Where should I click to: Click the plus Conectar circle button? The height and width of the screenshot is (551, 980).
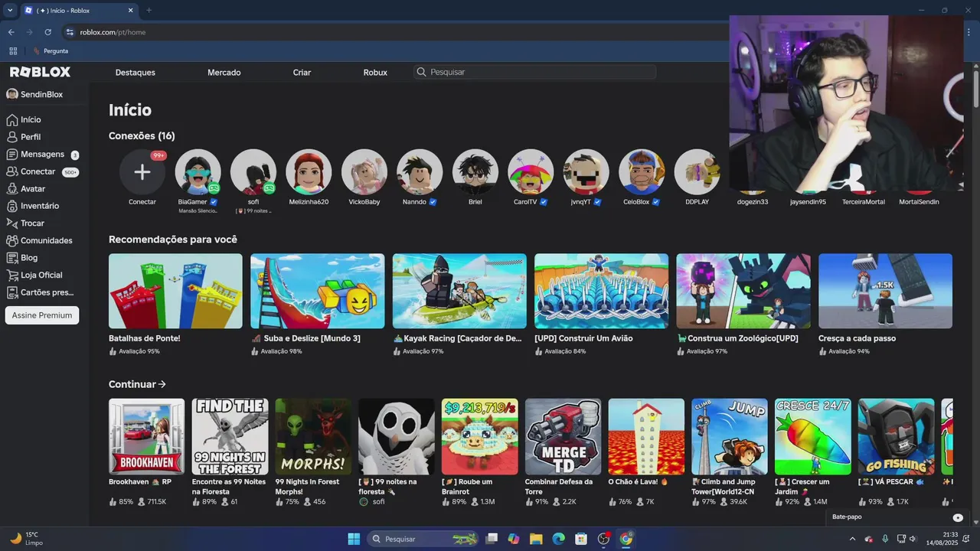142,171
